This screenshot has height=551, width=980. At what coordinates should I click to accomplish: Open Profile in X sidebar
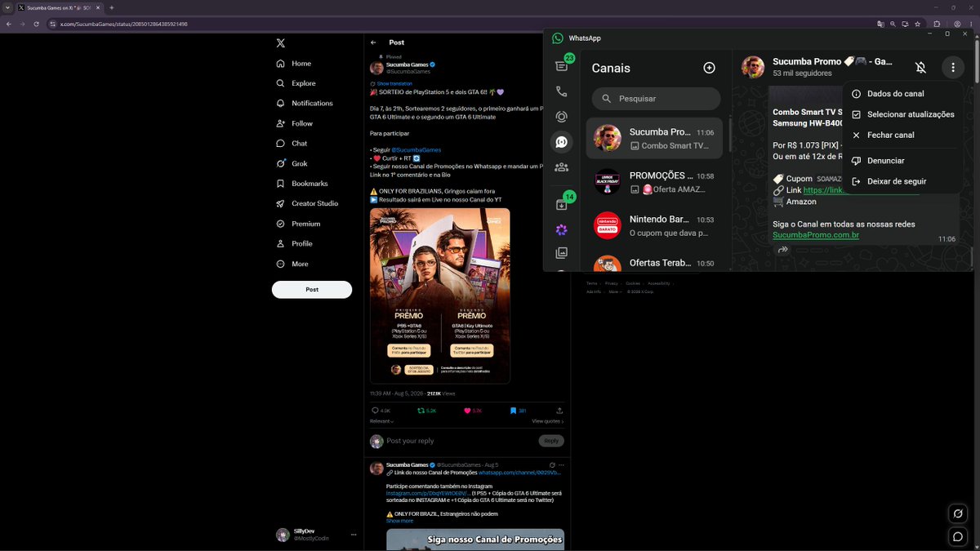coord(295,243)
